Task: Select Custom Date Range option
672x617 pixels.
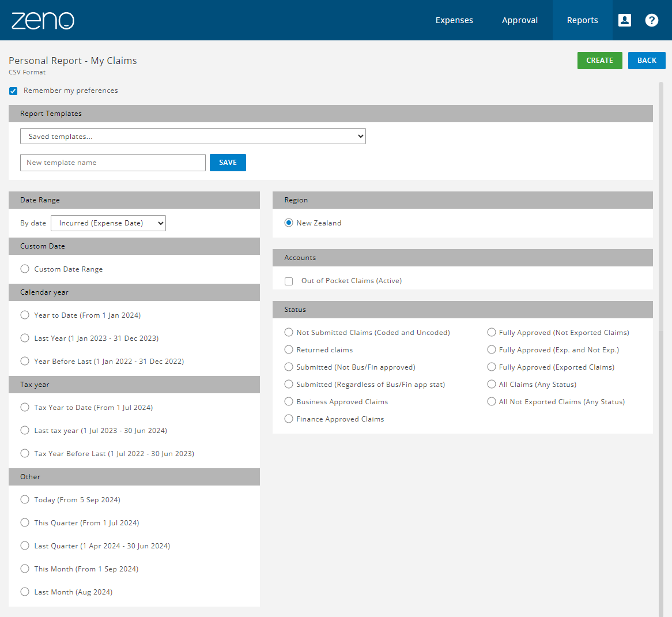Action: (x=25, y=269)
